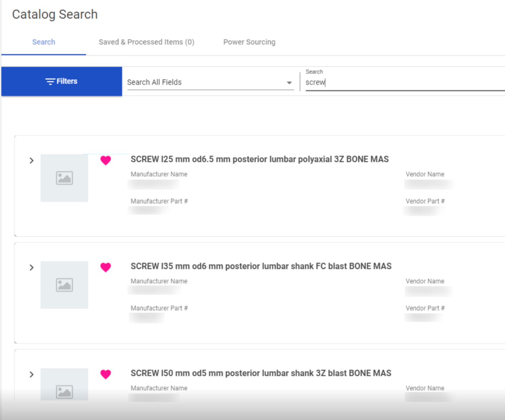Click Vendor Part # label of SCREW l25 item
Image resolution: width=505 pixels, height=420 pixels.
(x=425, y=201)
